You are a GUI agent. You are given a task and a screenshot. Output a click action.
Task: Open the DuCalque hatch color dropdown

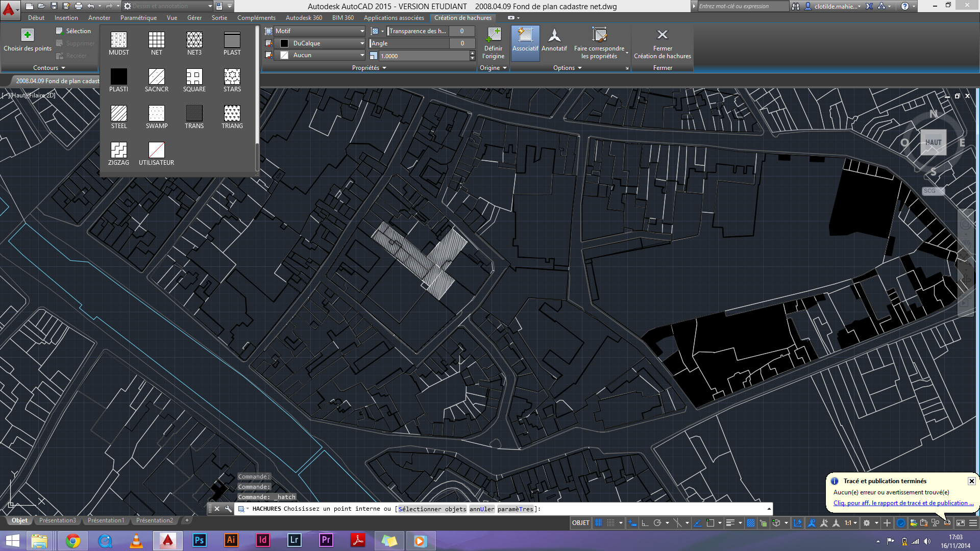320,43
